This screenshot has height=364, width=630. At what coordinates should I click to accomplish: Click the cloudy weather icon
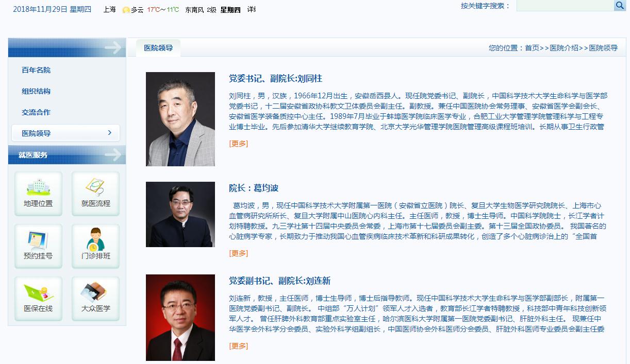pos(126,10)
